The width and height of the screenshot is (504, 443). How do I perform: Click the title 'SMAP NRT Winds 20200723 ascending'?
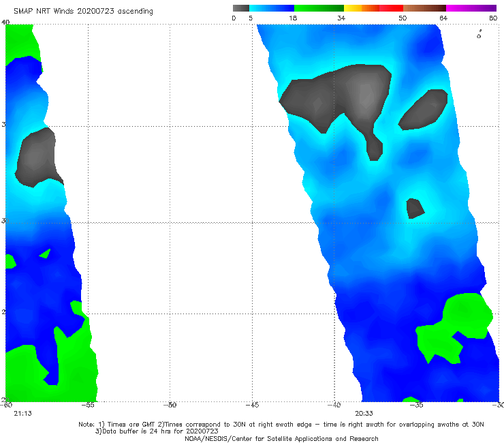coord(83,12)
